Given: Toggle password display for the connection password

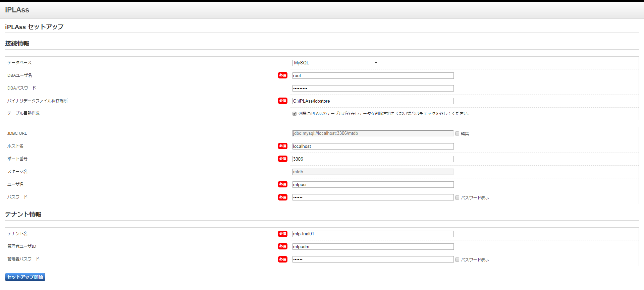Looking at the screenshot, I should (x=457, y=197).
